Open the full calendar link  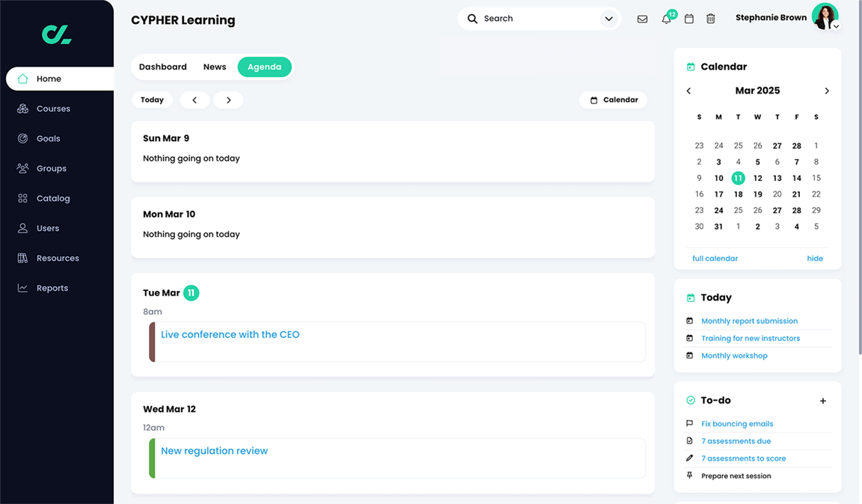715,258
